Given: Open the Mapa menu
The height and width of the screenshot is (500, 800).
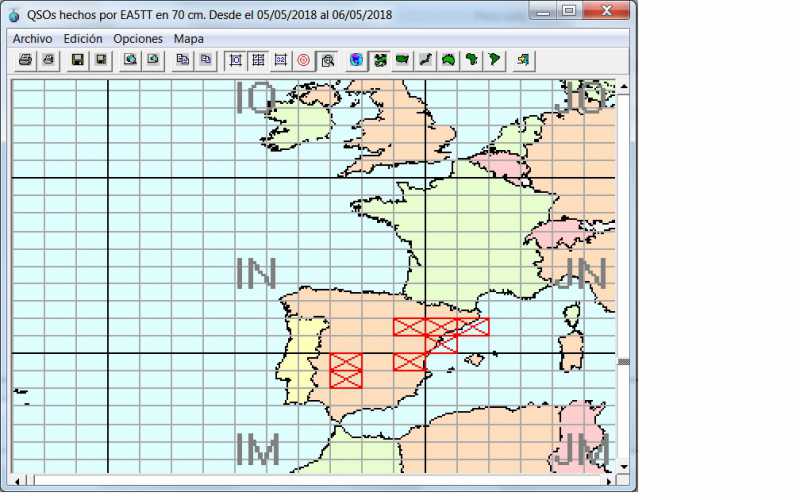Looking at the screenshot, I should 189,39.
